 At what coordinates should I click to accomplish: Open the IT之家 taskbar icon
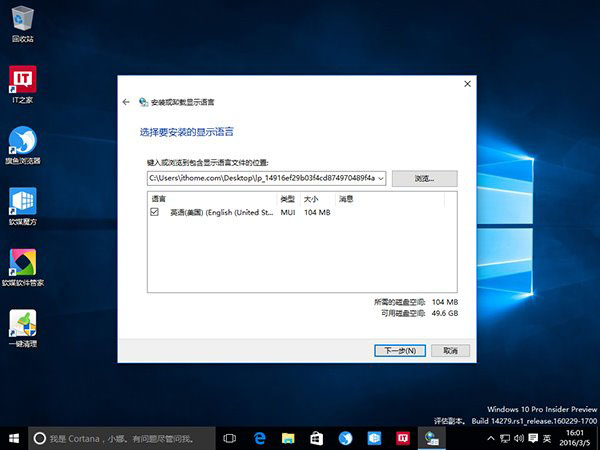click(x=403, y=439)
